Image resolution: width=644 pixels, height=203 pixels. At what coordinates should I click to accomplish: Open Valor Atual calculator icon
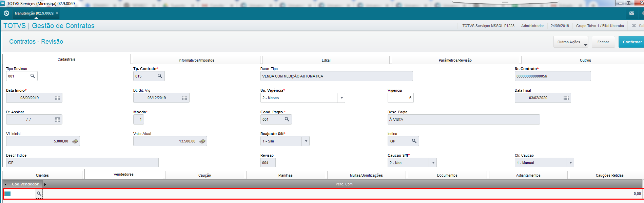(202, 141)
